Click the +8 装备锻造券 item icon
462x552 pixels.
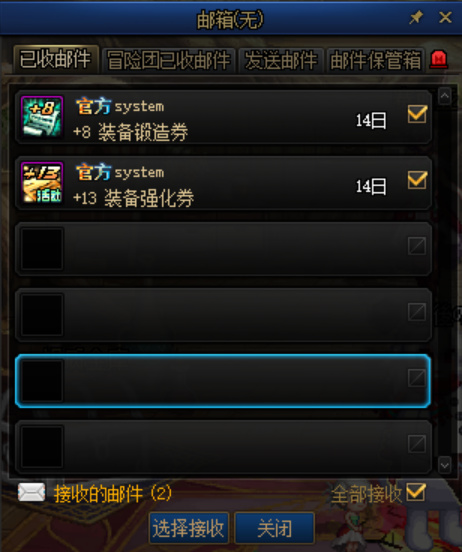pyautogui.click(x=42, y=117)
